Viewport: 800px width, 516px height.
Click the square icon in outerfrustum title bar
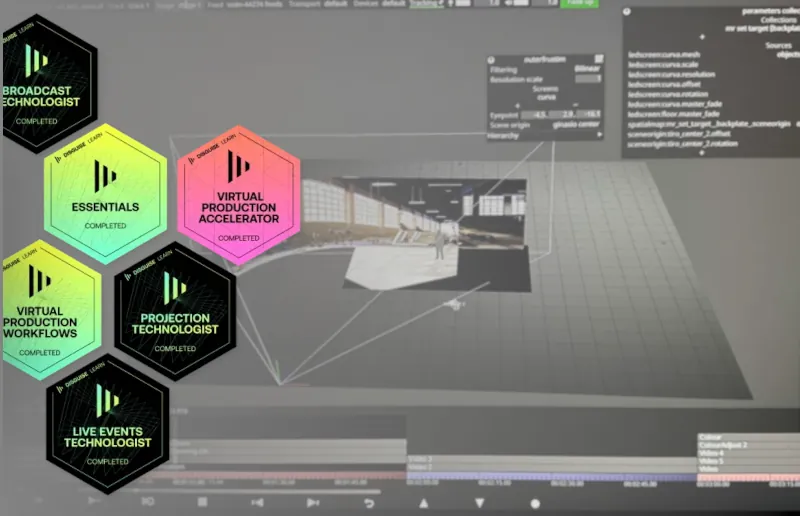[599, 59]
